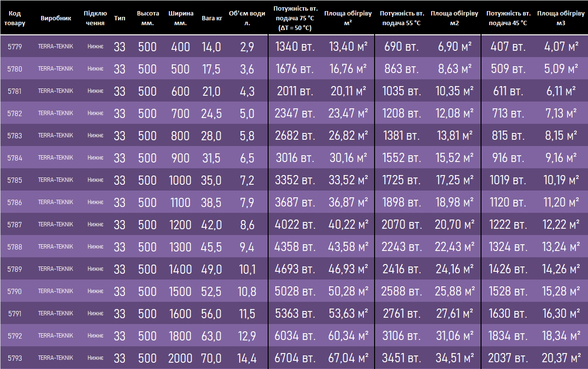Click heating area 4,07 м²

click(561, 47)
